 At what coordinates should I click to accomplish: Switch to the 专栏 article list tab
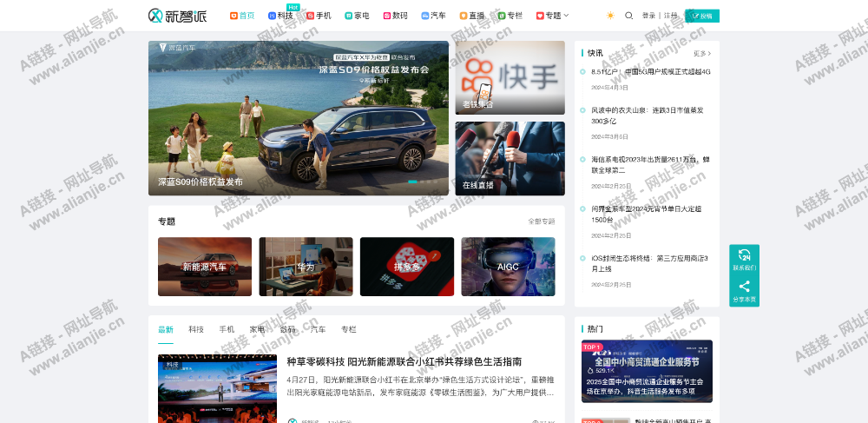[x=348, y=329]
